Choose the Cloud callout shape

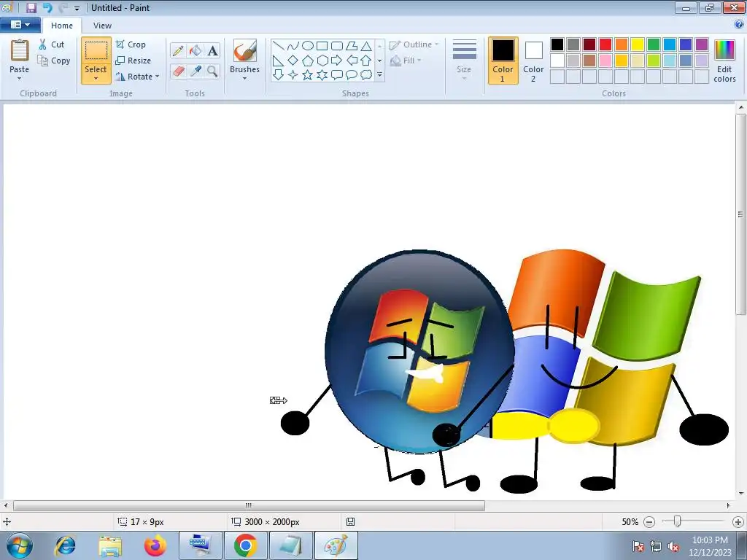click(x=366, y=75)
